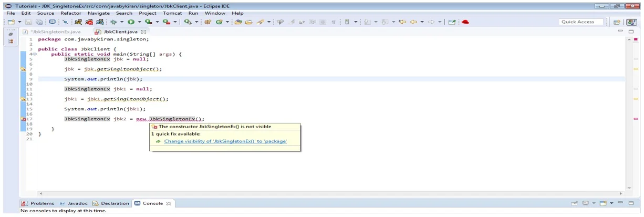Click the New Java Class icon
The height and width of the screenshot is (217, 644).
click(x=219, y=22)
